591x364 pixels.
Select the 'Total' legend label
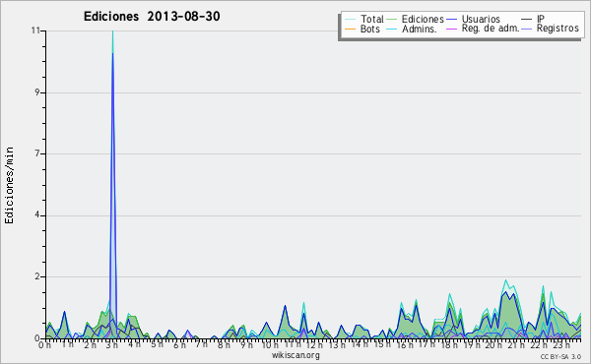371,19
